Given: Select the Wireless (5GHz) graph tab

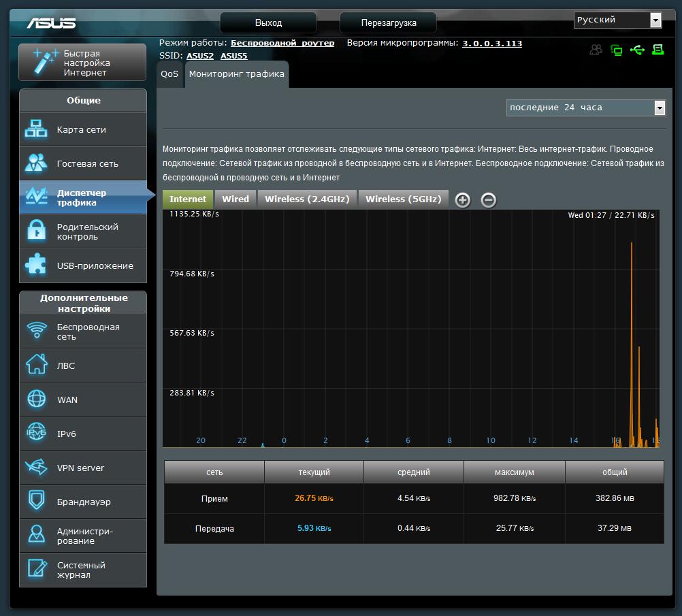Looking at the screenshot, I should click(x=403, y=199).
